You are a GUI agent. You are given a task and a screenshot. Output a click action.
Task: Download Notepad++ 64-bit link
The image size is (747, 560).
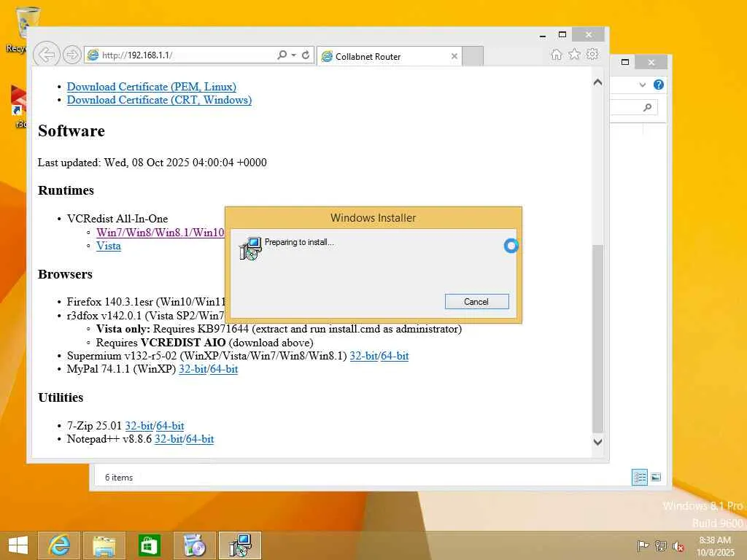200,439
